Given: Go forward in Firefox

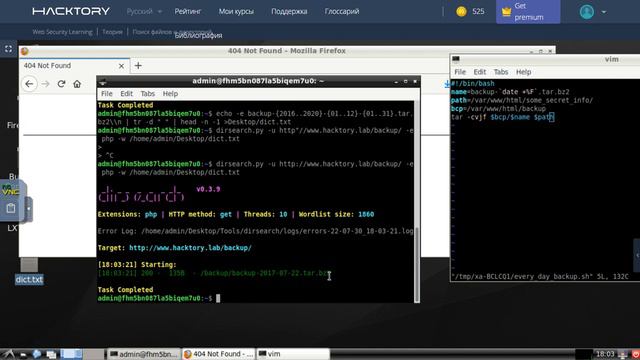Looking at the screenshot, I should pyautogui.click(x=45, y=84).
